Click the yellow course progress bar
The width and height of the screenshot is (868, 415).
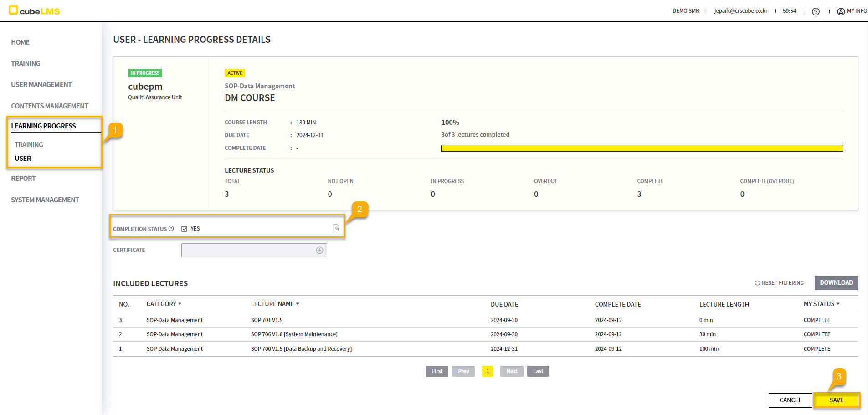coord(642,148)
